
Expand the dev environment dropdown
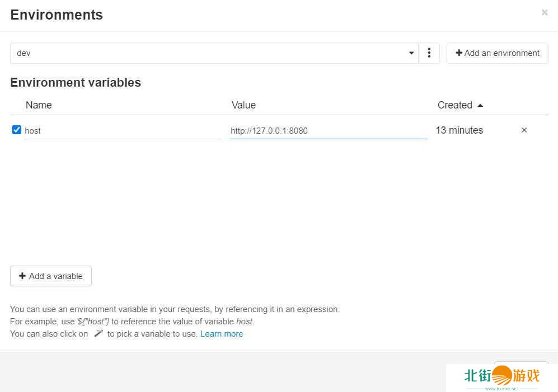[214, 53]
